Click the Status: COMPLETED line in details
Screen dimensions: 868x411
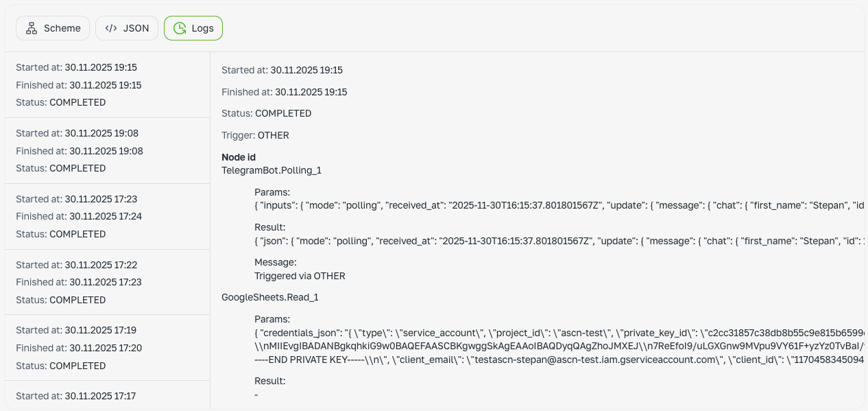coord(266,113)
